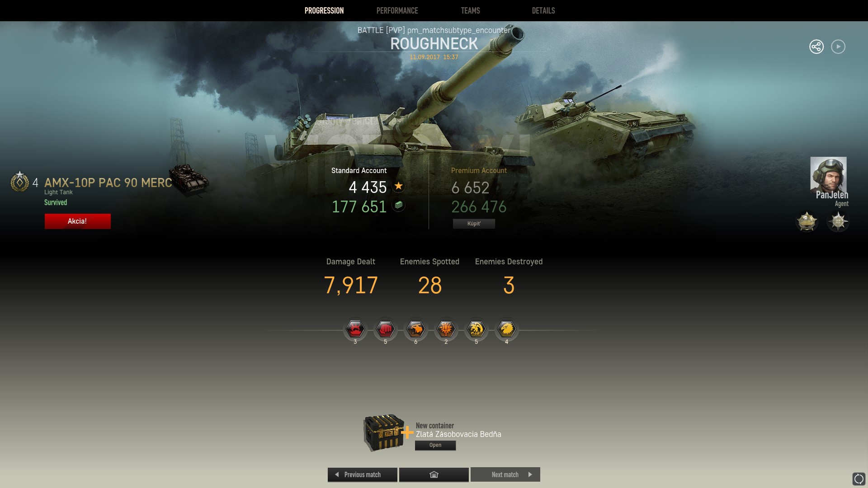Click the red Akcia! button
Image resolution: width=868 pixels, height=488 pixels.
pyautogui.click(x=77, y=221)
